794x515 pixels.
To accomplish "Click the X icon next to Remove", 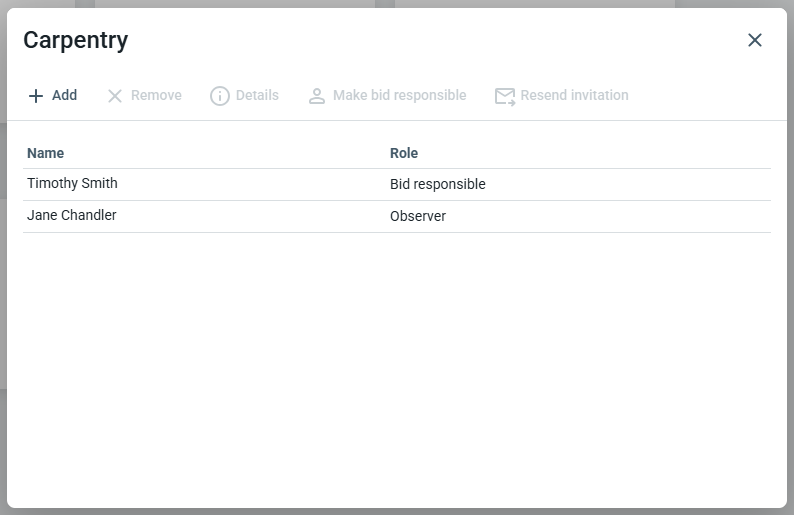I will [x=115, y=96].
